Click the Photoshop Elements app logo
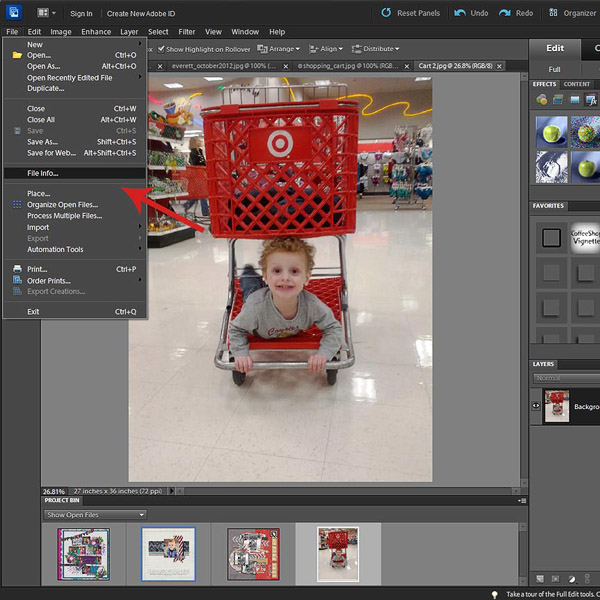 14,13
